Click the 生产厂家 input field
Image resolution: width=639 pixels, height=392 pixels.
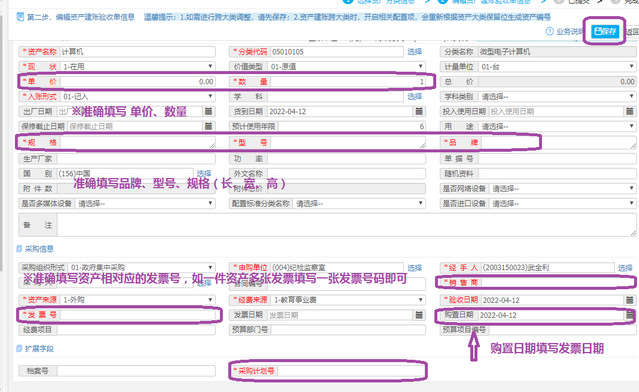pyautogui.click(x=136, y=159)
